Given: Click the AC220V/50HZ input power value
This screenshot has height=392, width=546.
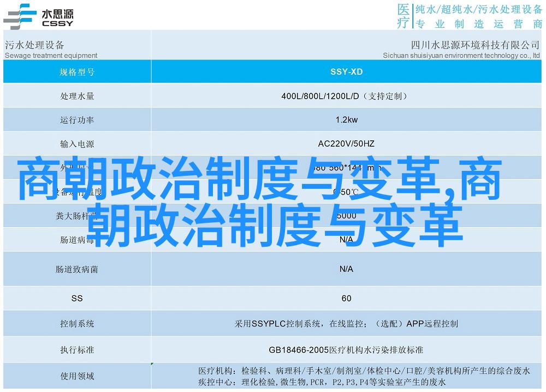Looking at the screenshot, I should 346,144.
